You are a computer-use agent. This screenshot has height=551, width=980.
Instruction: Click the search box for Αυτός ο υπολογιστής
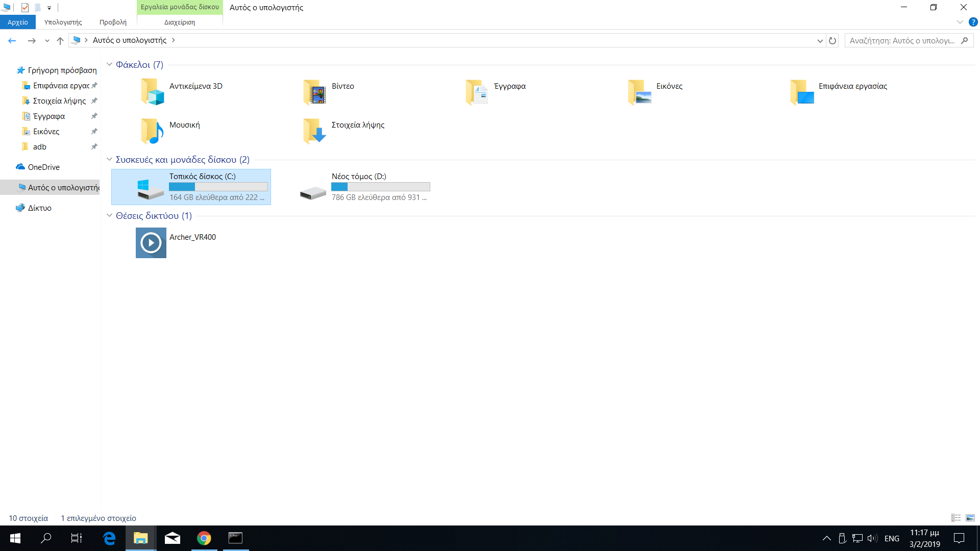[x=902, y=40]
